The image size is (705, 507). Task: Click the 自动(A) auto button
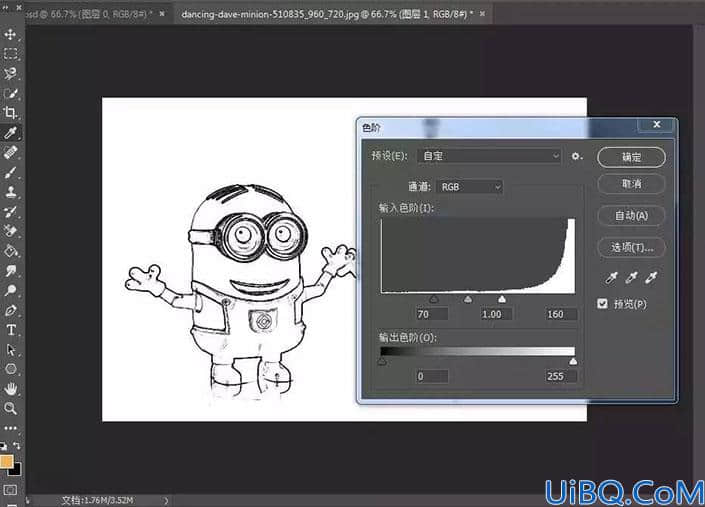pyautogui.click(x=631, y=216)
